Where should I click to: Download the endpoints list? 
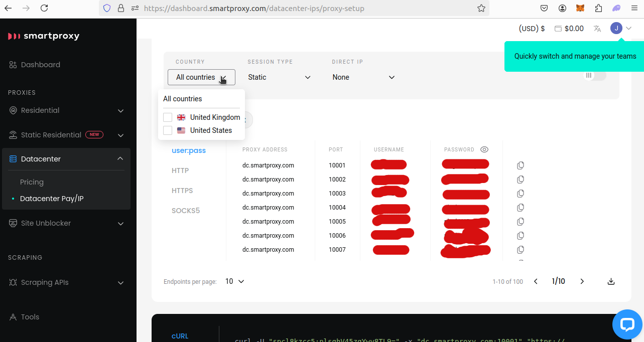pos(611,281)
